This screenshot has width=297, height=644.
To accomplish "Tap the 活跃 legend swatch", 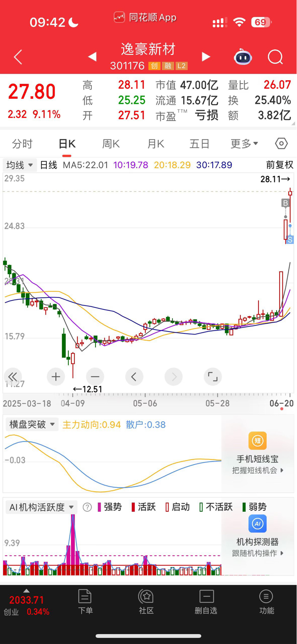I will tap(133, 507).
